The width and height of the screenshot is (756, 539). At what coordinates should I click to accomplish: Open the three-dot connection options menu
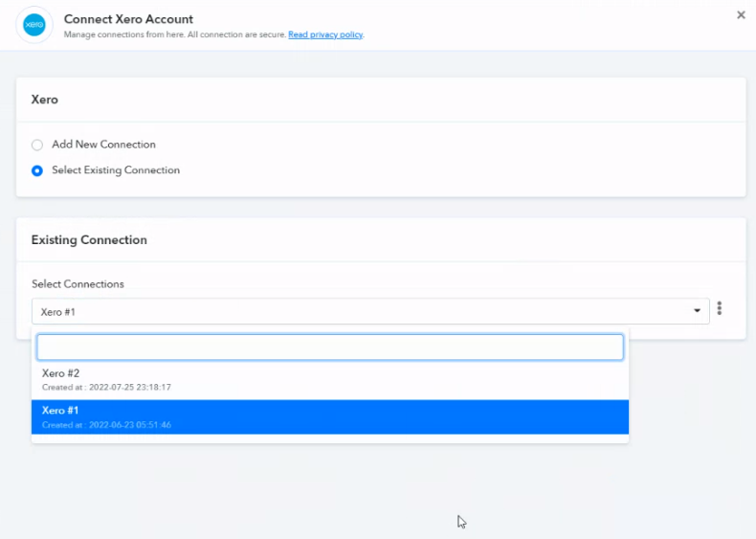point(720,308)
